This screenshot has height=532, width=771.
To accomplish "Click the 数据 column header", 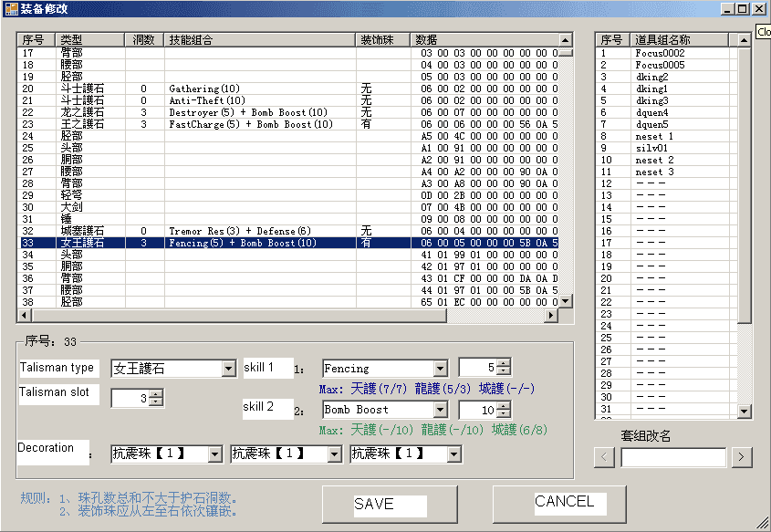I will [x=484, y=40].
